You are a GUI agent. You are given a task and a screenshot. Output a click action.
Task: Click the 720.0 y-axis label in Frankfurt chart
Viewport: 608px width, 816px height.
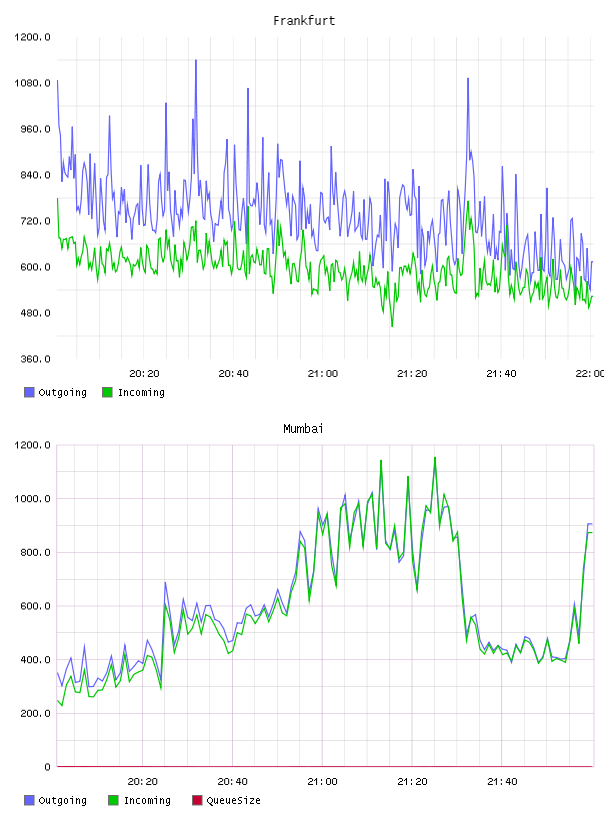tap(35, 221)
